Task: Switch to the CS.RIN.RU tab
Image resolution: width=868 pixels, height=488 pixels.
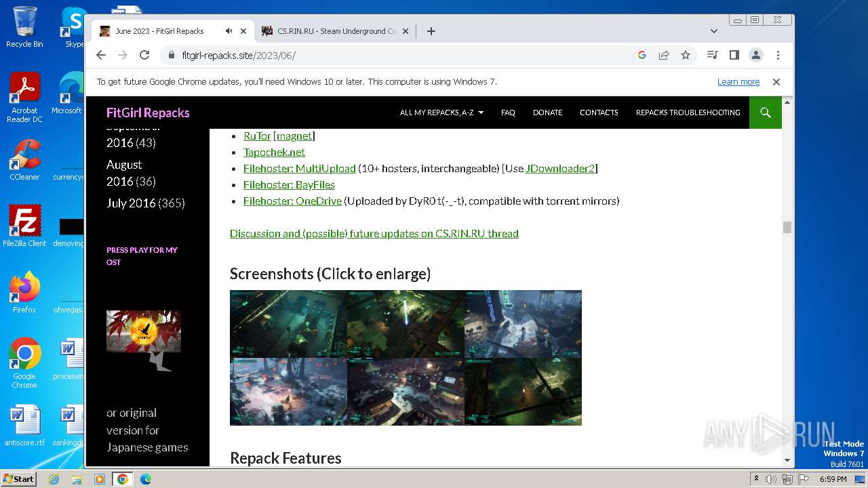Action: pos(335,31)
